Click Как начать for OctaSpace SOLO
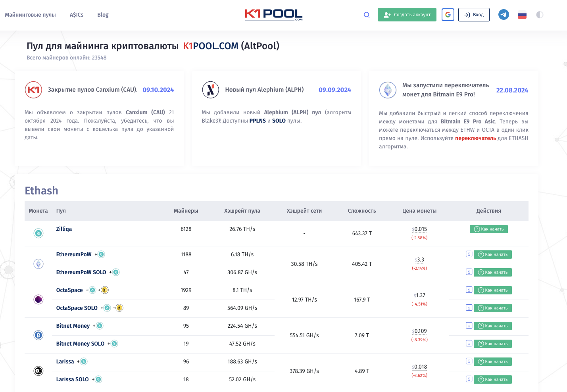The width and height of the screenshot is (567, 392). [493, 308]
